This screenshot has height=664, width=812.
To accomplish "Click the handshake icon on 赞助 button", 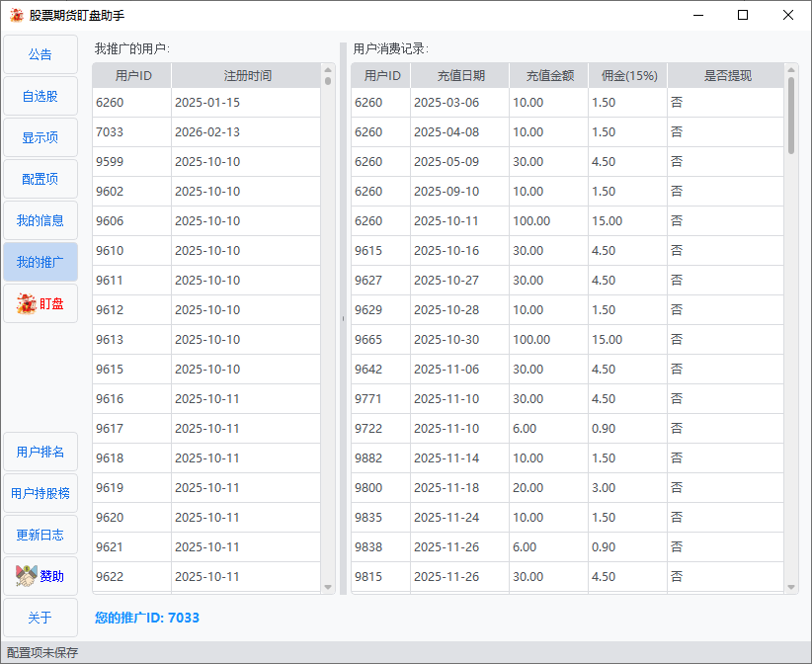I will click(x=27, y=576).
